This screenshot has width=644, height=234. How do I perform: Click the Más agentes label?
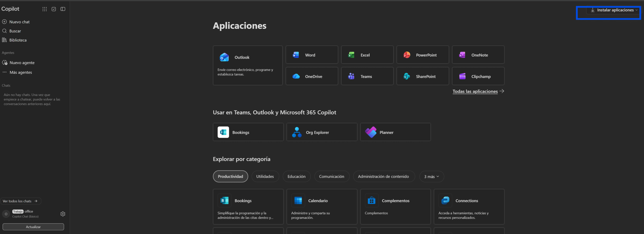pyautogui.click(x=21, y=72)
